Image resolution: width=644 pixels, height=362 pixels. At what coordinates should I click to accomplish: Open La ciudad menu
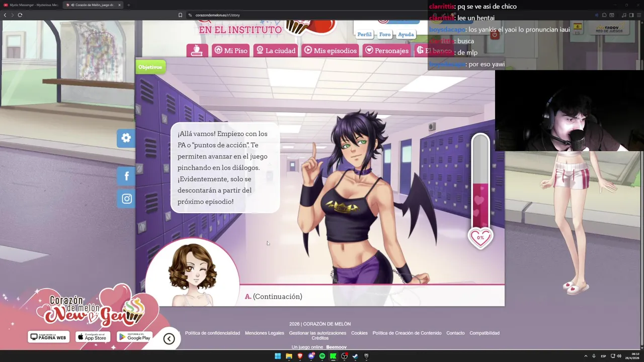click(x=276, y=50)
